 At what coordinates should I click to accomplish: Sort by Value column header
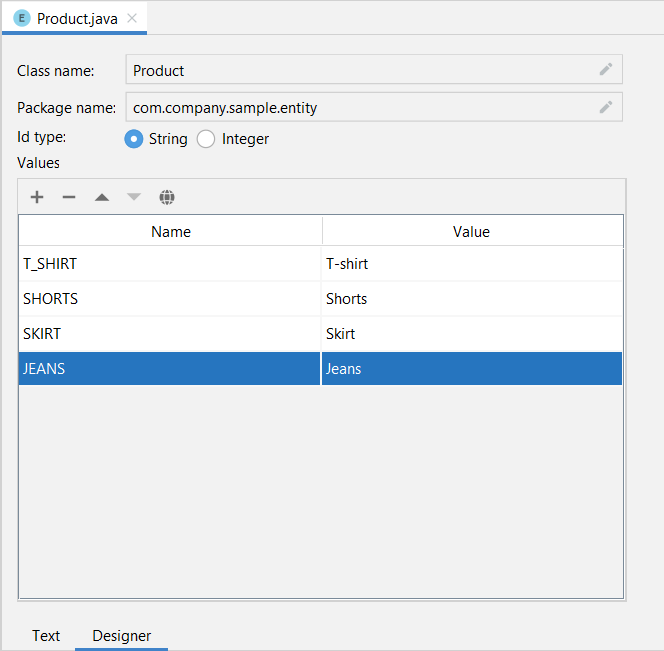472,231
